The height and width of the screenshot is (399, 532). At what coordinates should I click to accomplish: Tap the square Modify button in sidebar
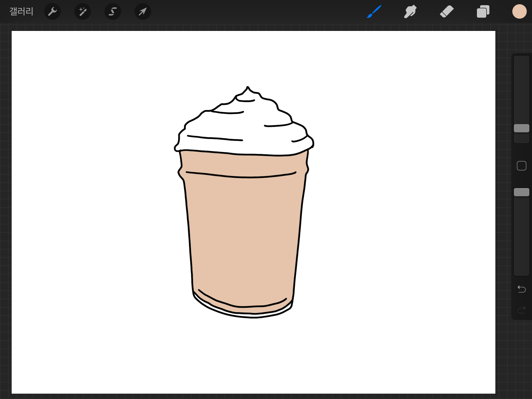[x=521, y=166]
